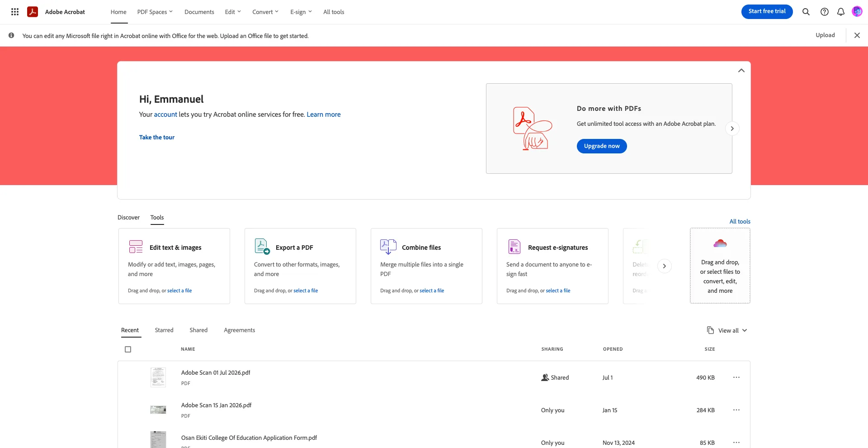Open the search magnifier icon
The image size is (868, 448).
pos(806,12)
